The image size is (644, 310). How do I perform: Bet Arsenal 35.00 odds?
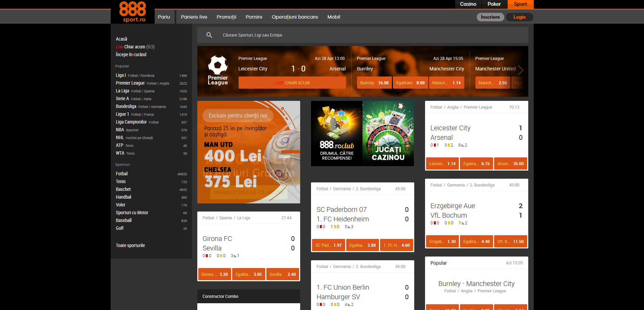[511, 164]
